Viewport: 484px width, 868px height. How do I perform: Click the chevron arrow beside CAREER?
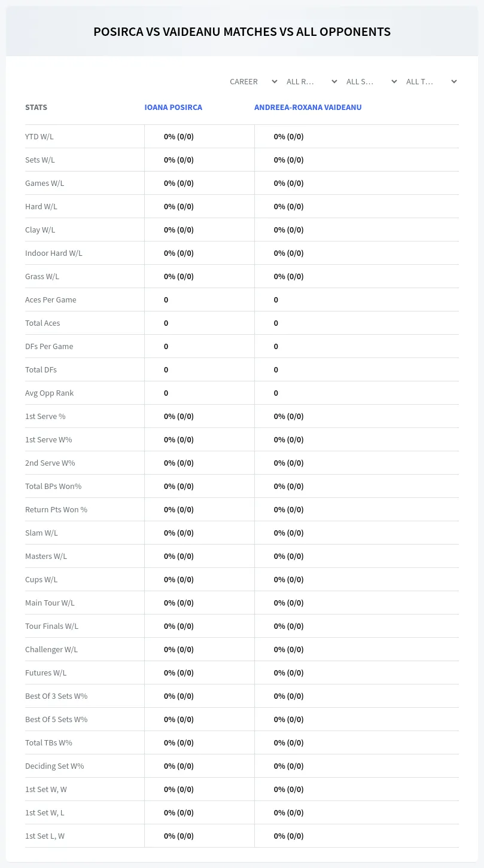point(275,81)
